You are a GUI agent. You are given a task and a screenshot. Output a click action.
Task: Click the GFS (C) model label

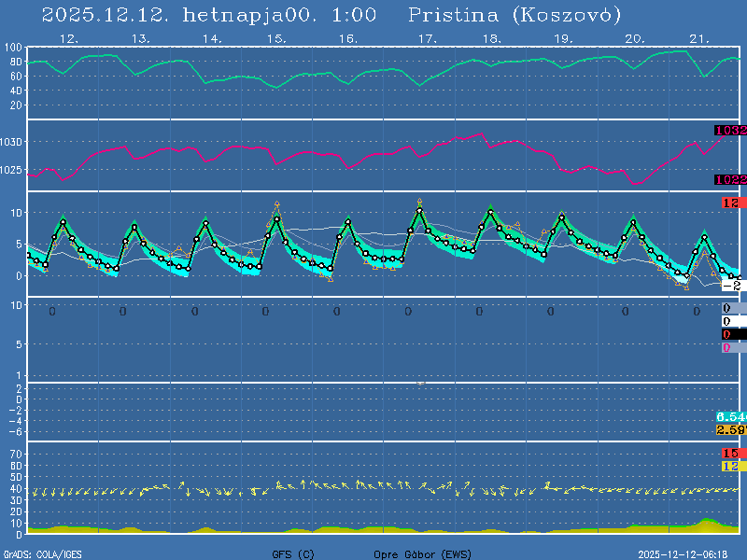point(293,554)
